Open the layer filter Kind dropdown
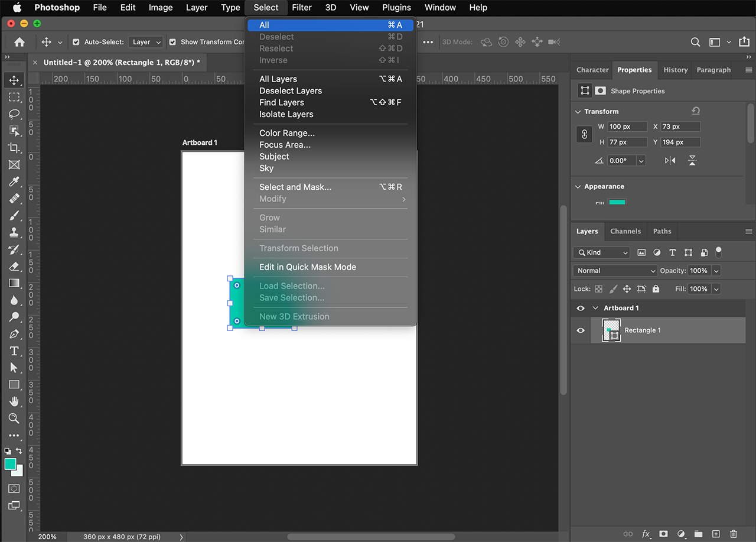The height and width of the screenshot is (542, 756). (601, 252)
